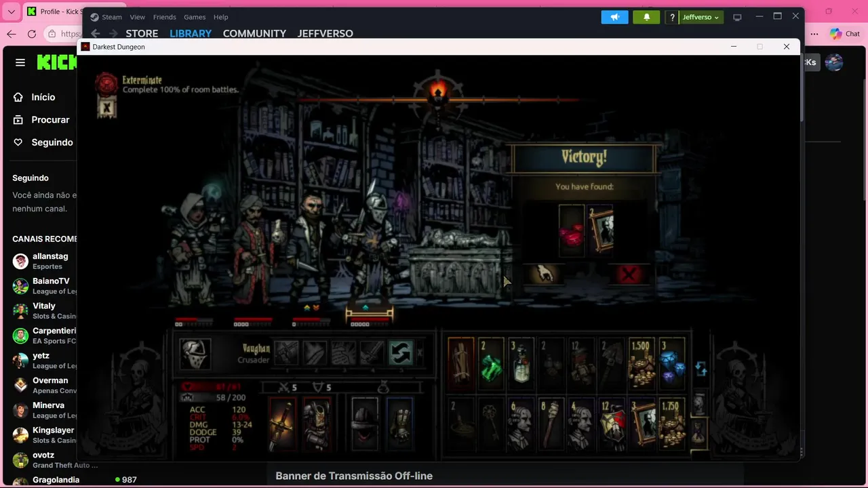This screenshot has height=488, width=868.
Task: Open Steam's Games menu
Action: click(x=195, y=17)
